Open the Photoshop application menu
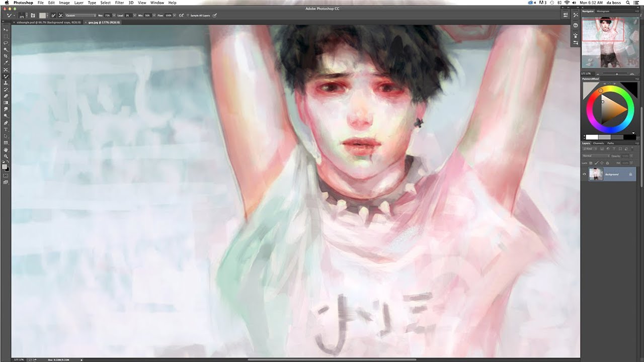 tap(23, 3)
